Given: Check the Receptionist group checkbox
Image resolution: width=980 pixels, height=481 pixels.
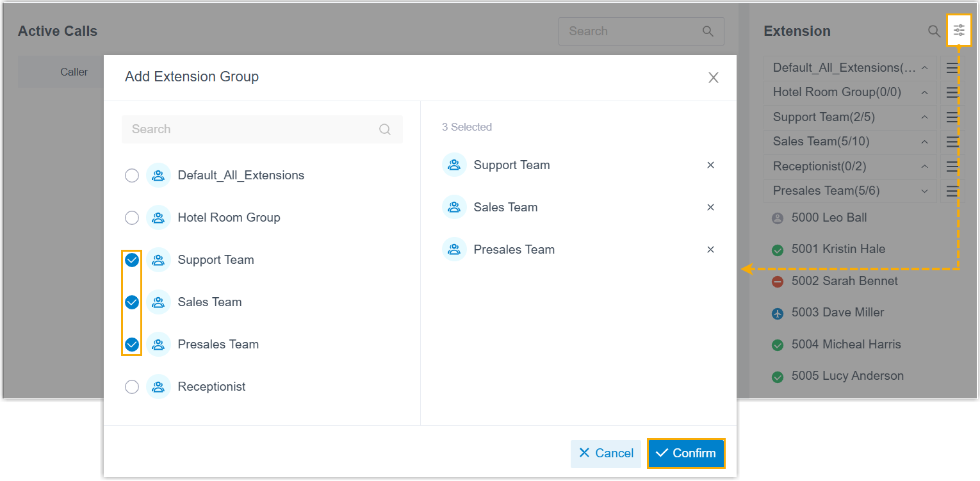Looking at the screenshot, I should pyautogui.click(x=132, y=387).
